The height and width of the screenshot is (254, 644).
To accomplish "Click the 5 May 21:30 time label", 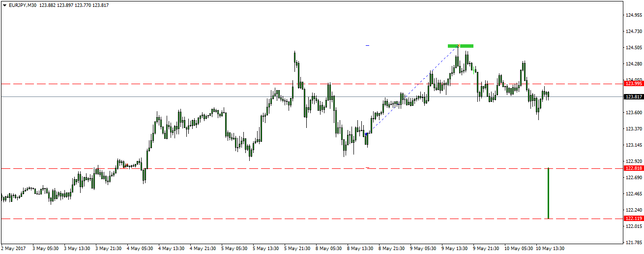I will pos(297,249).
